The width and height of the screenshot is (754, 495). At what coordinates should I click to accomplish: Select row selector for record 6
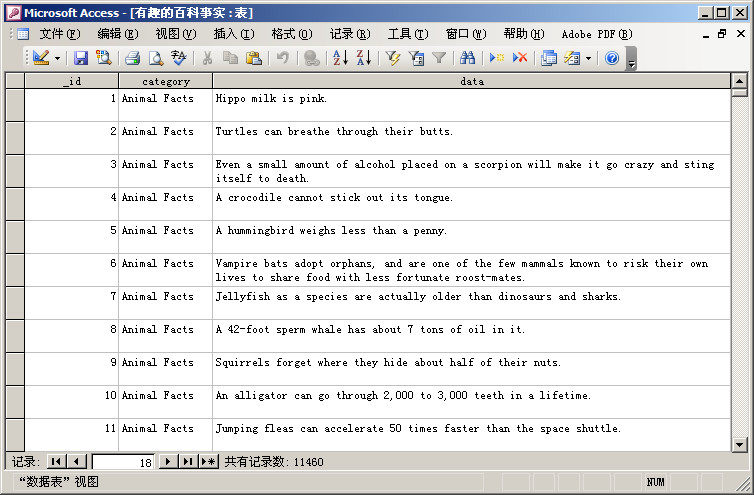click(15, 270)
